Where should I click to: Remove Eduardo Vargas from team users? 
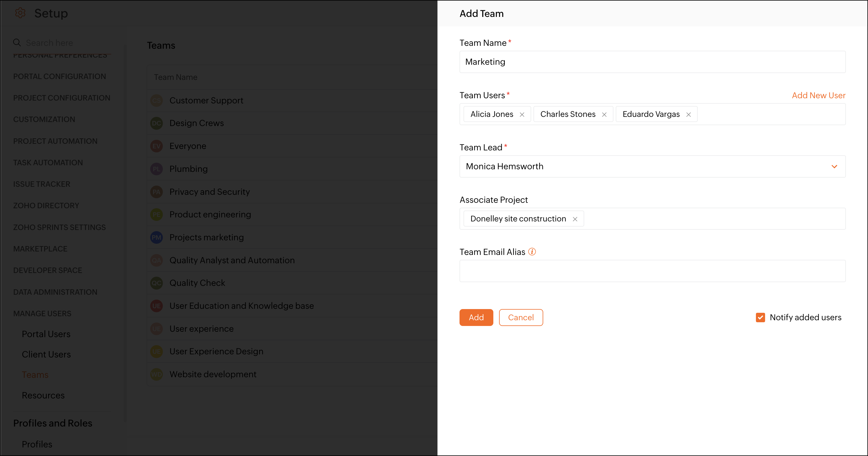point(688,115)
